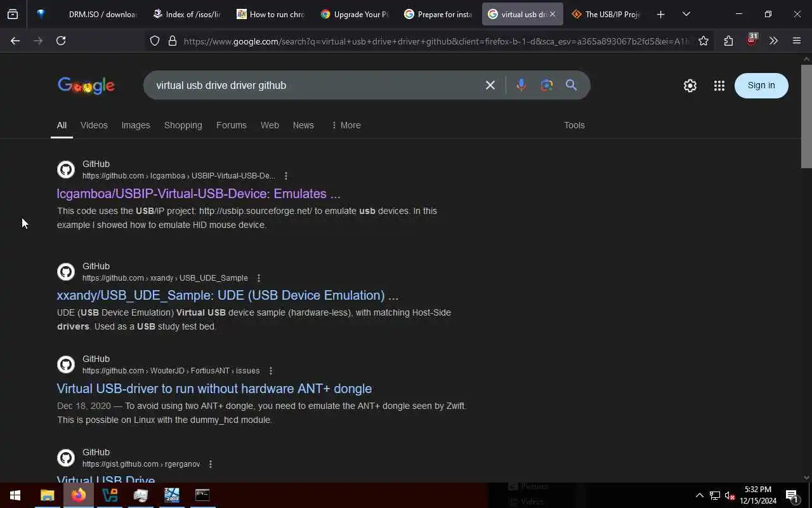Switch to the pinned tab with blue gem icon

coord(41,14)
